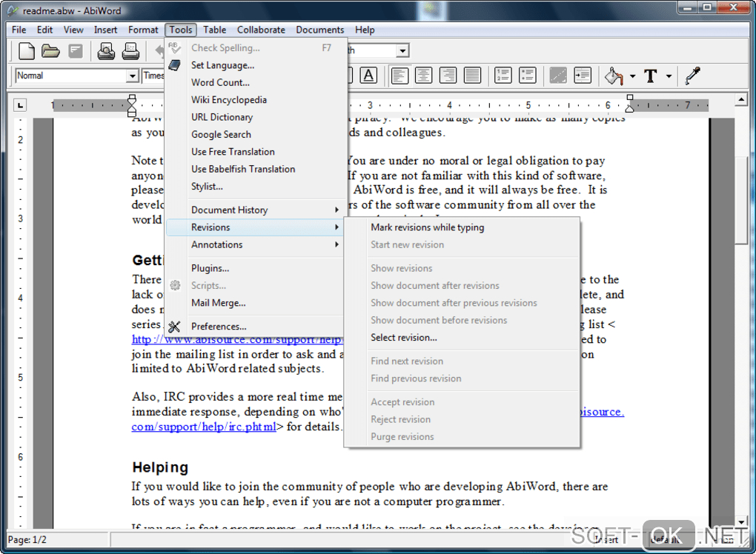Open the font color dropdown arrow
Screen dimensions: 756x554
669,76
